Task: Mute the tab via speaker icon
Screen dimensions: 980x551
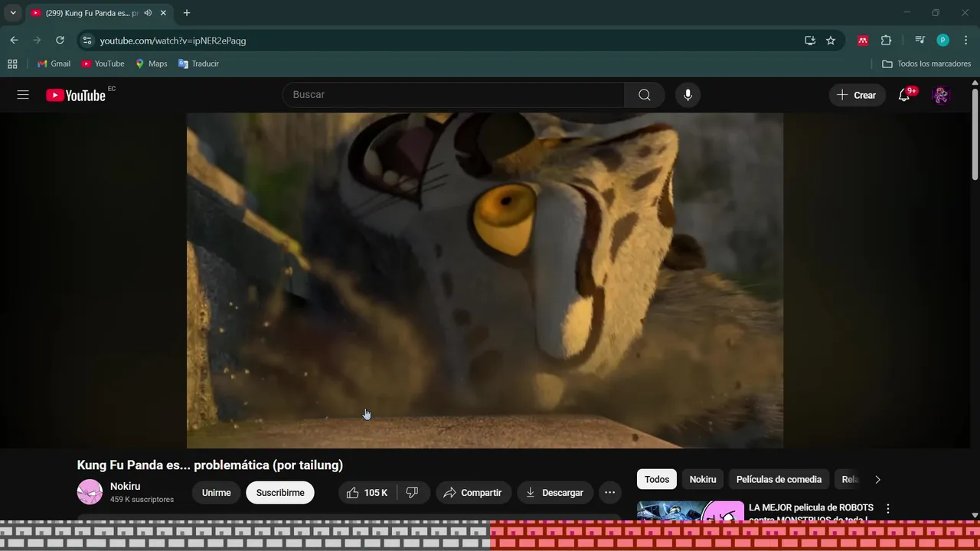Action: (x=148, y=13)
